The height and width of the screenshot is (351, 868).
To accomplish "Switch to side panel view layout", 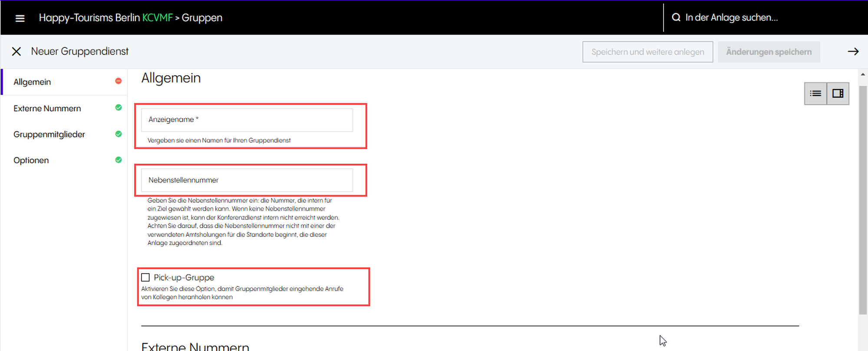I will [838, 93].
